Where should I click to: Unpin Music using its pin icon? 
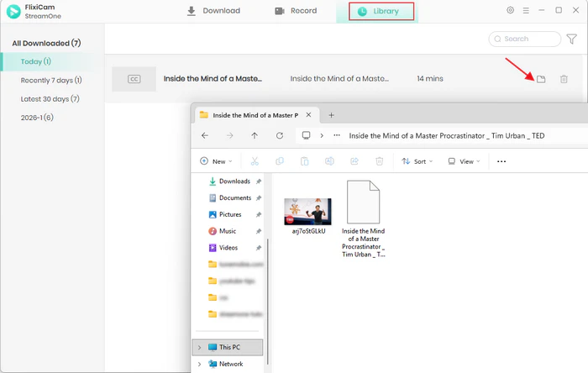click(259, 231)
